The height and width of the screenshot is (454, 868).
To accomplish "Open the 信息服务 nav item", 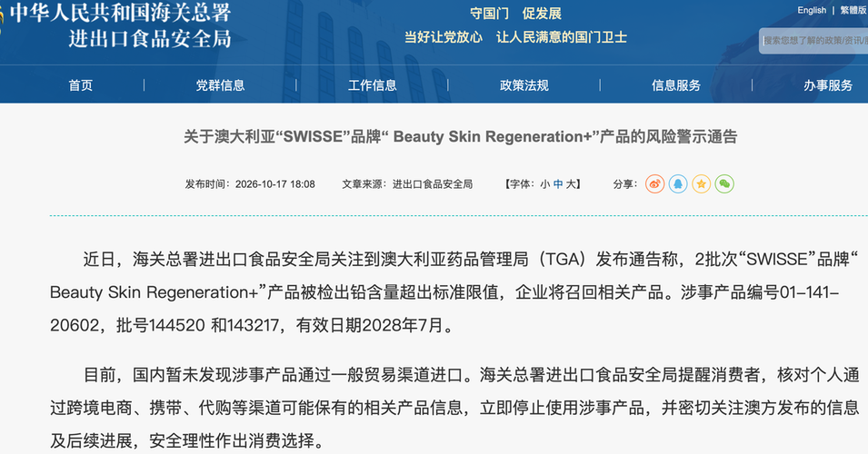I will click(x=676, y=85).
